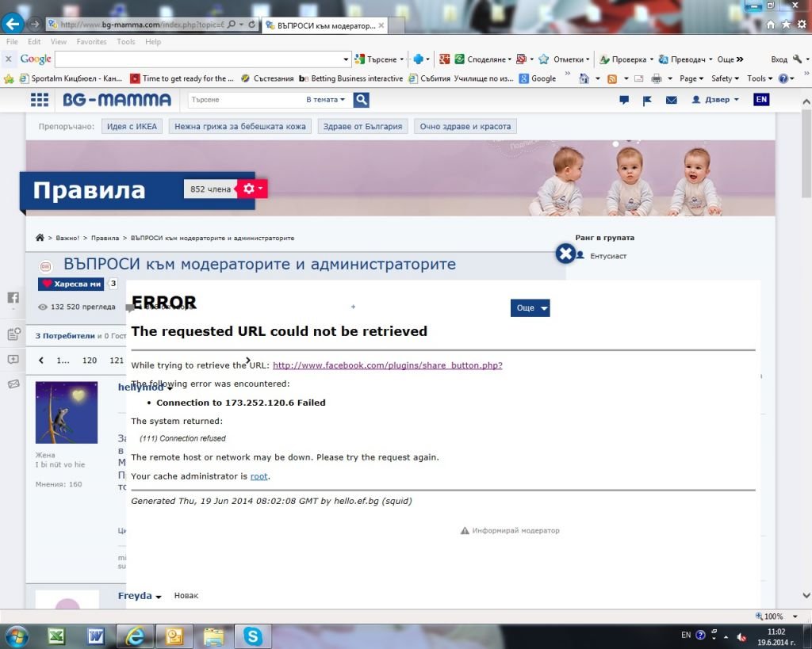The height and width of the screenshot is (649, 812).
Task: Click the root cache administrator link
Action: (259, 476)
